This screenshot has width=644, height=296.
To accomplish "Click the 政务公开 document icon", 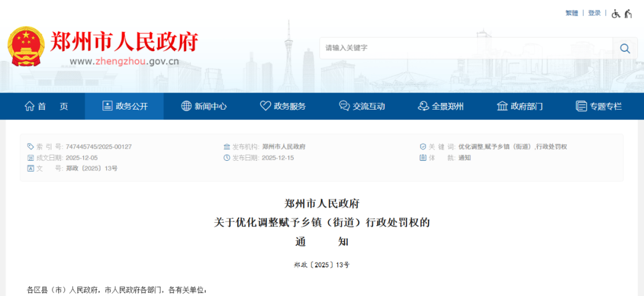I will tap(107, 106).
